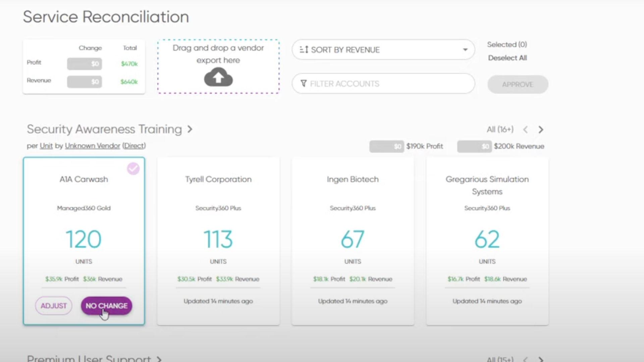Click the cloud upload icon
The height and width of the screenshot is (362, 644).
(218, 77)
